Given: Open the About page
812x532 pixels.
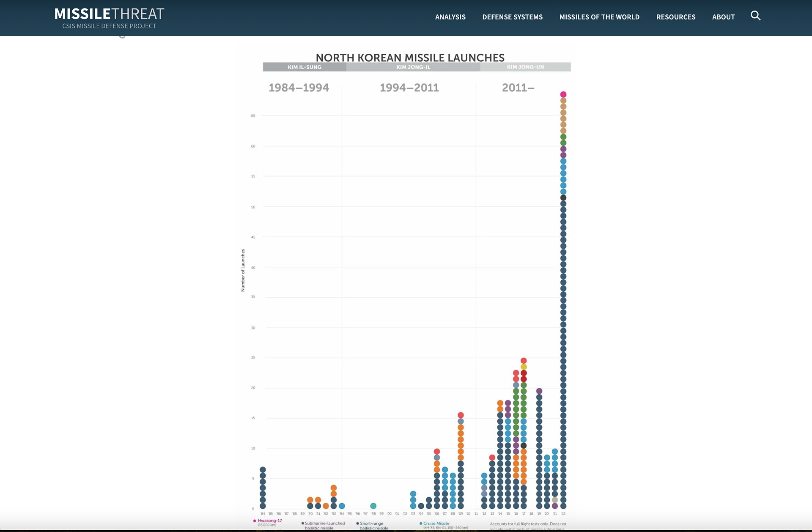Looking at the screenshot, I should [723, 17].
